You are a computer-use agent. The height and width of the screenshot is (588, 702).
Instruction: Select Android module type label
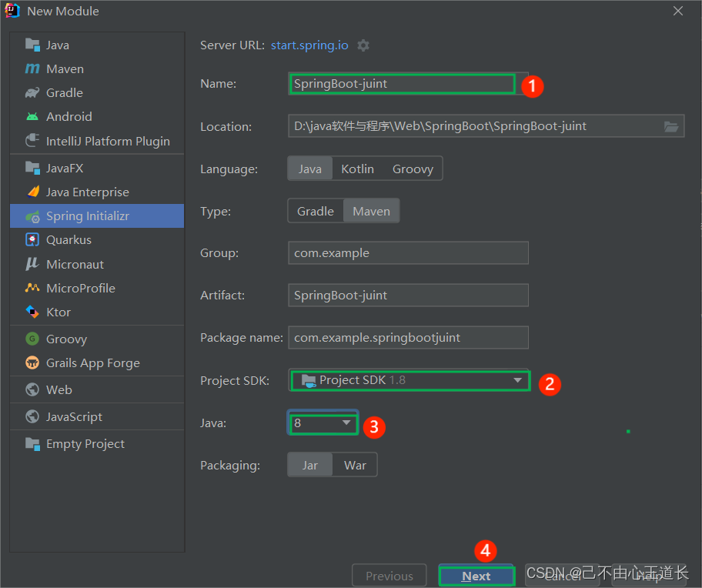(x=69, y=117)
